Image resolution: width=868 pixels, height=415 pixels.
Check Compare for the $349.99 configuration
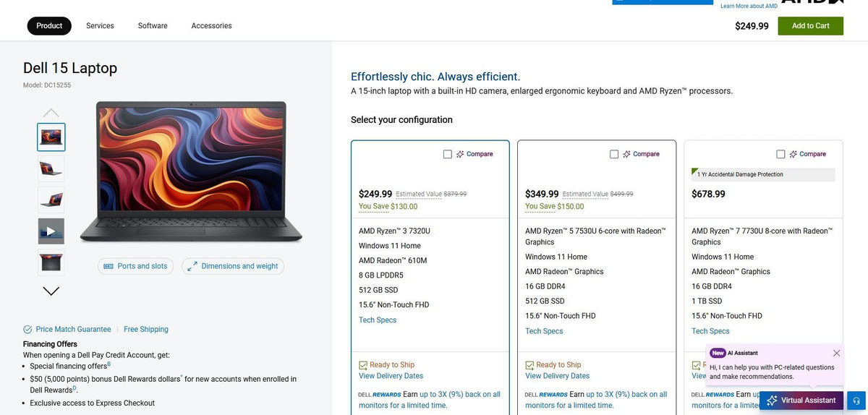[614, 154]
